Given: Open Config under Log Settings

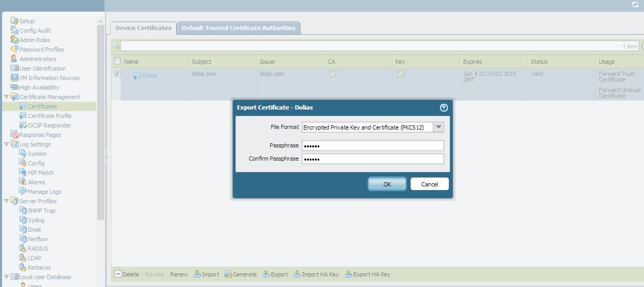Looking at the screenshot, I should coord(36,163).
